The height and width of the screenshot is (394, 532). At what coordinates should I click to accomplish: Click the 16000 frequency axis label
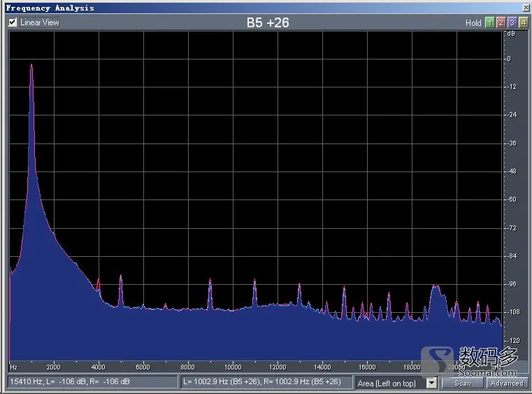367,367
